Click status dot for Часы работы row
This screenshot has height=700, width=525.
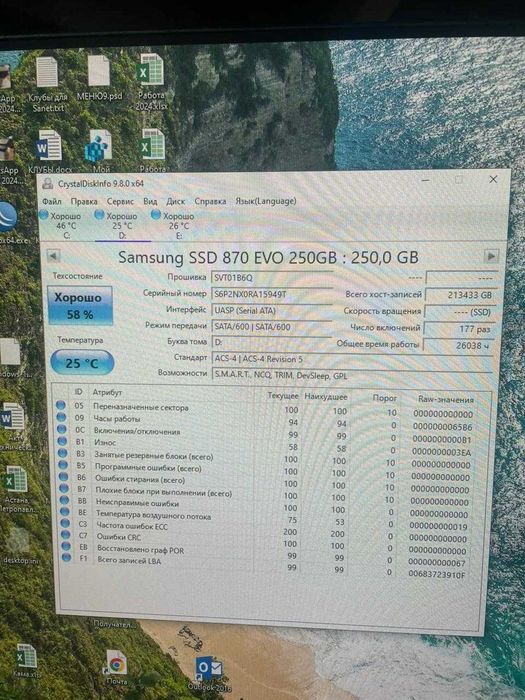[61, 417]
